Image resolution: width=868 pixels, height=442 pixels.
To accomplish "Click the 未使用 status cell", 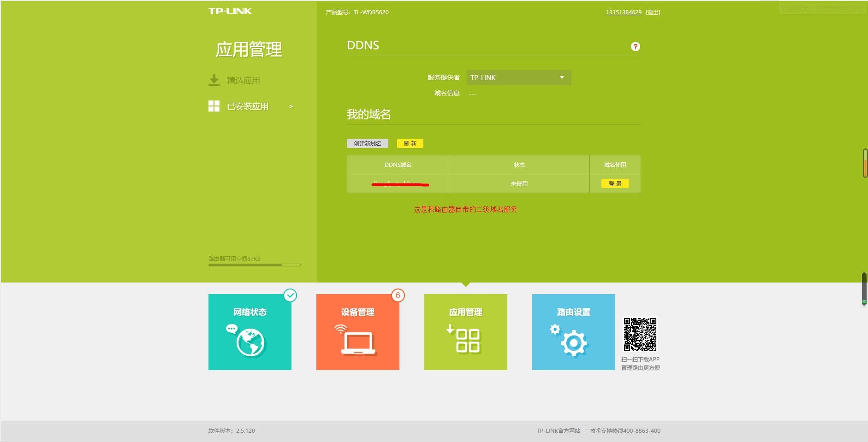I will [x=519, y=183].
